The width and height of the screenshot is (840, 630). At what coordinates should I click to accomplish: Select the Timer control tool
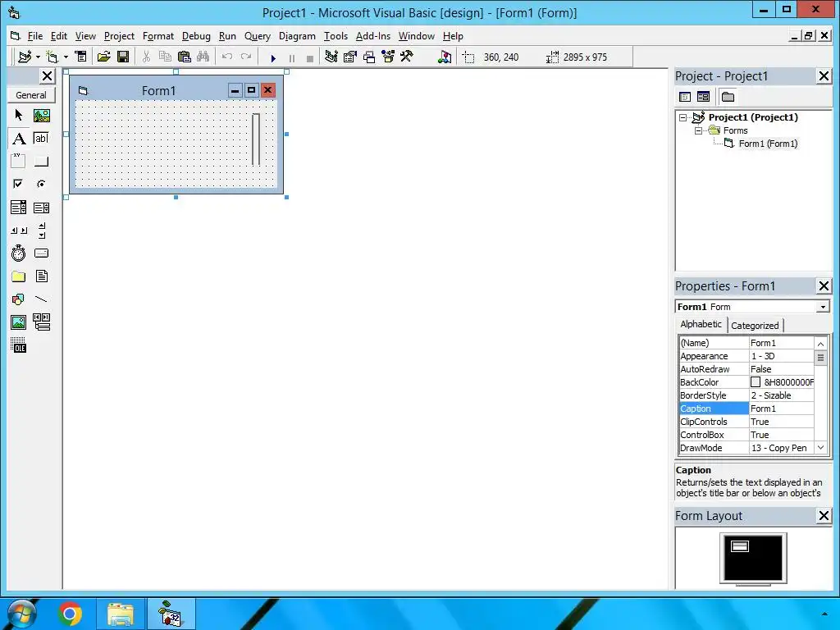point(18,253)
